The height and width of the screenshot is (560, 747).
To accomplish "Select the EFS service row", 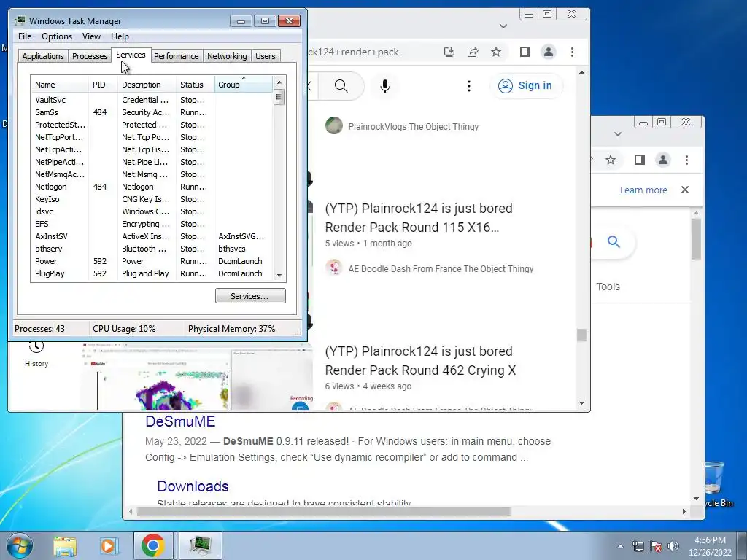I will tap(152, 224).
